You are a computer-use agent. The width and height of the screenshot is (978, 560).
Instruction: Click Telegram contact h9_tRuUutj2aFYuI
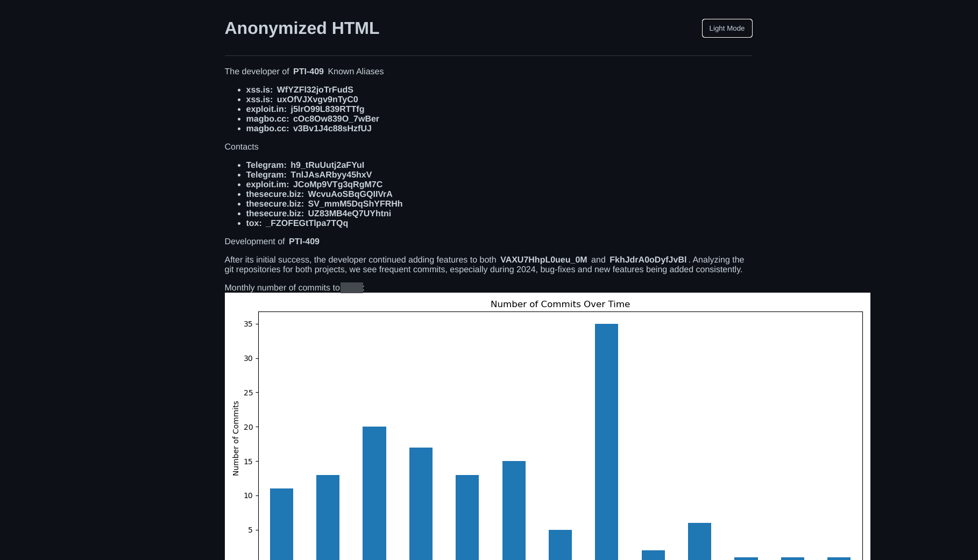tap(327, 165)
